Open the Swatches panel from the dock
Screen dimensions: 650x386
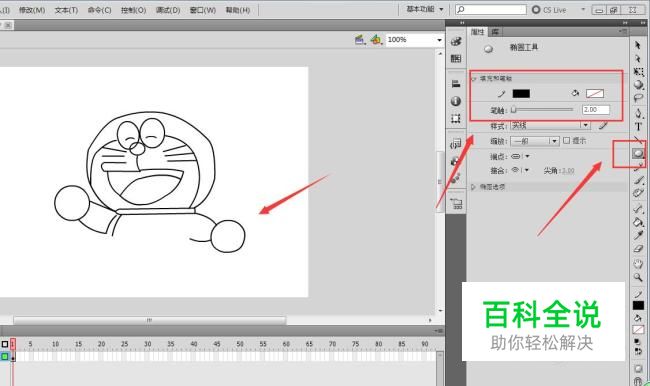456,58
